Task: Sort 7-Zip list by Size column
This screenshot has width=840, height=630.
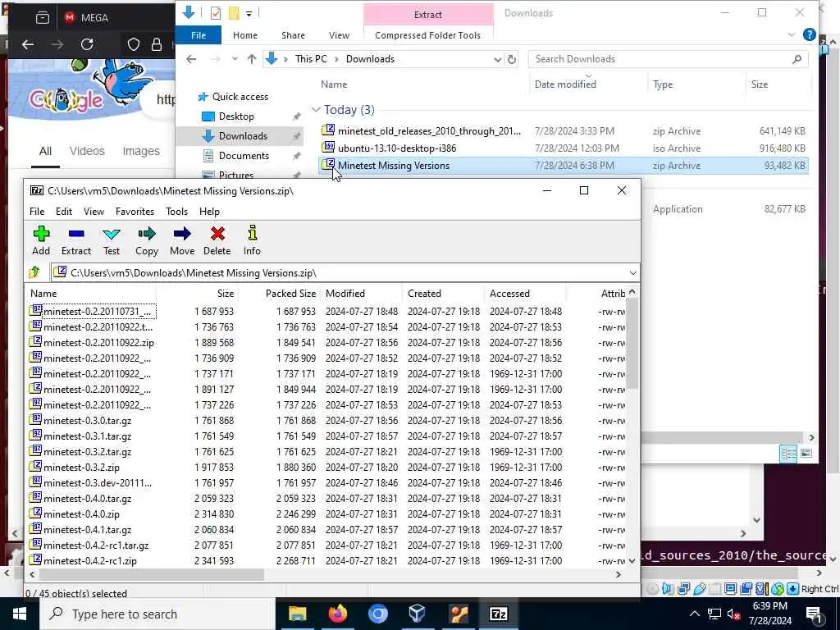Action: 225,294
